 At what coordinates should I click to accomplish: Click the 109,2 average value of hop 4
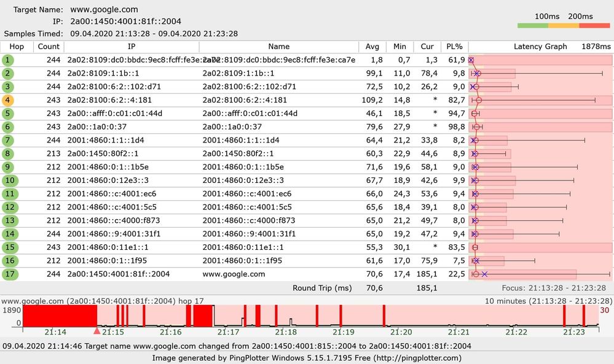point(372,100)
